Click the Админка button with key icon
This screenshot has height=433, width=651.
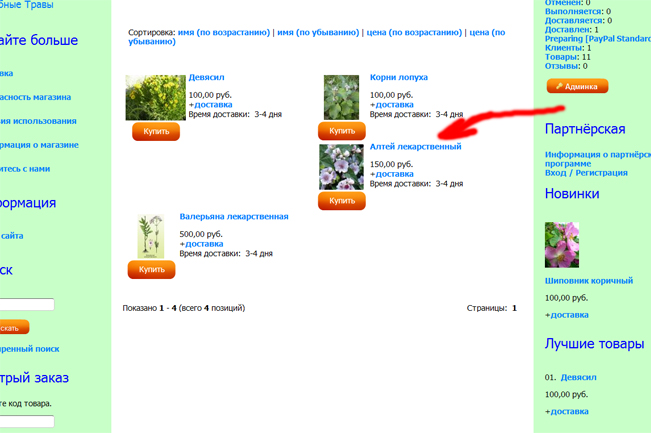pos(578,86)
